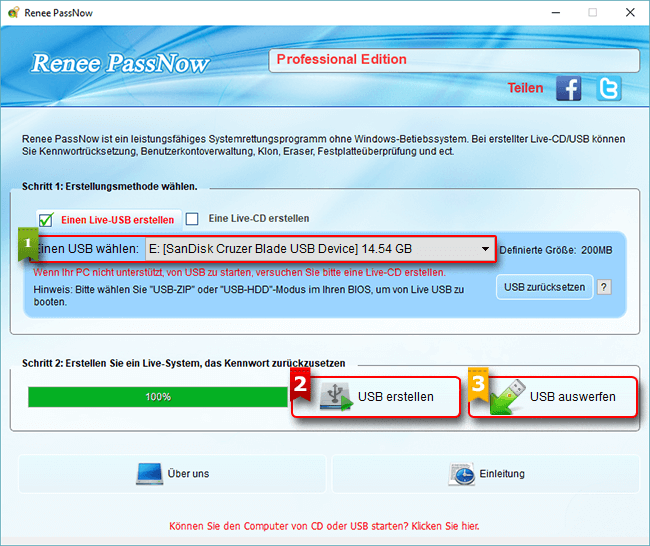This screenshot has width=650, height=546.
Task: Click the USB zurücksetzen button
Action: 544,287
